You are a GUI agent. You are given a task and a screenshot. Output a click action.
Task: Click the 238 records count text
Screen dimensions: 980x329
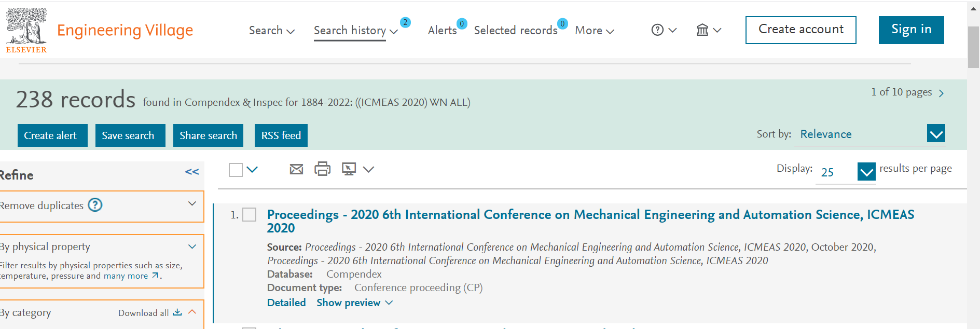point(76,99)
